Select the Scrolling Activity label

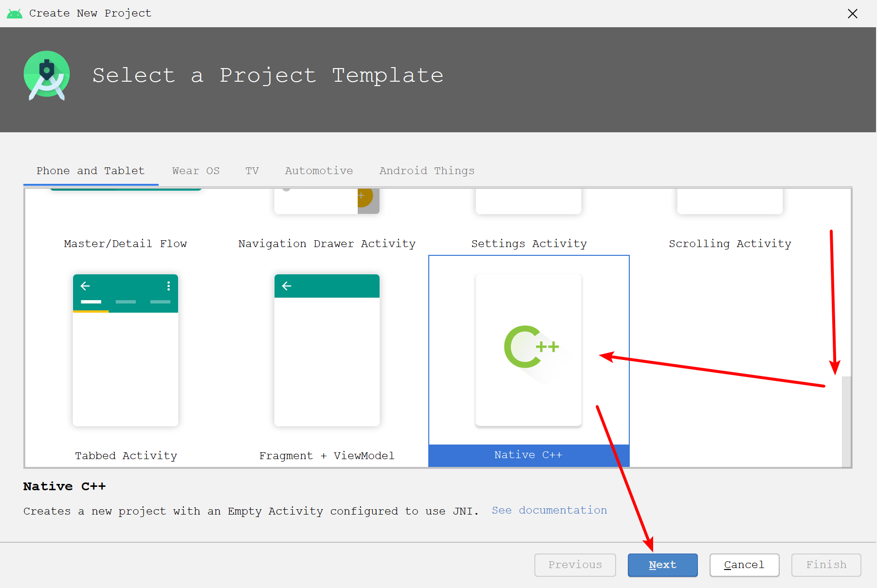point(730,244)
